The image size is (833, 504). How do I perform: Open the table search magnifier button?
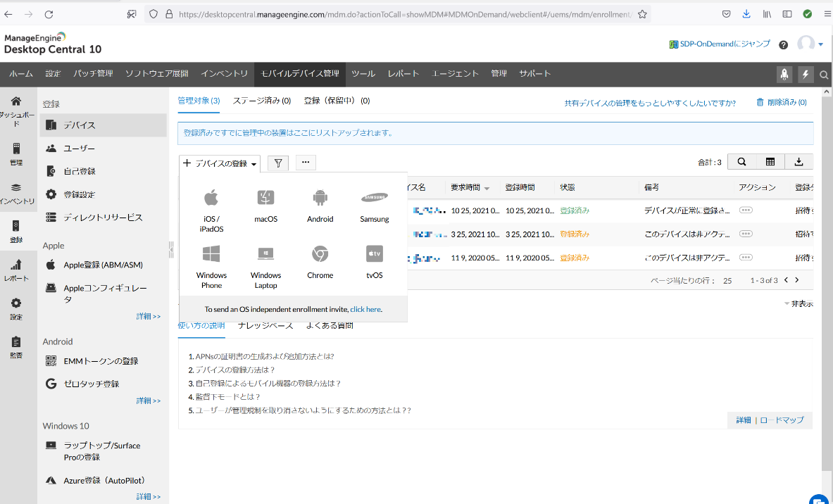[741, 162]
